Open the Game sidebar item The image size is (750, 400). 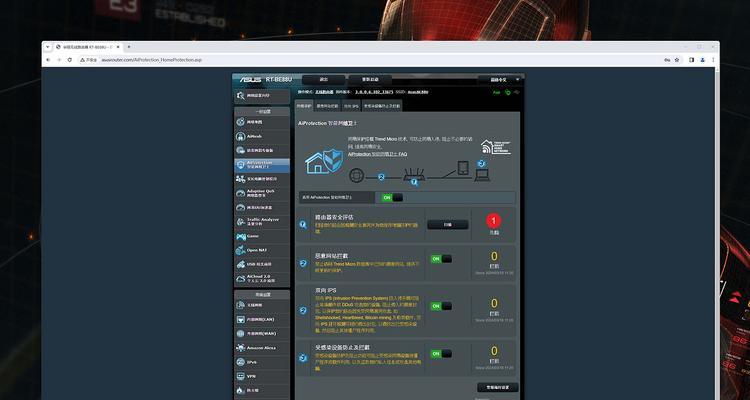262,236
